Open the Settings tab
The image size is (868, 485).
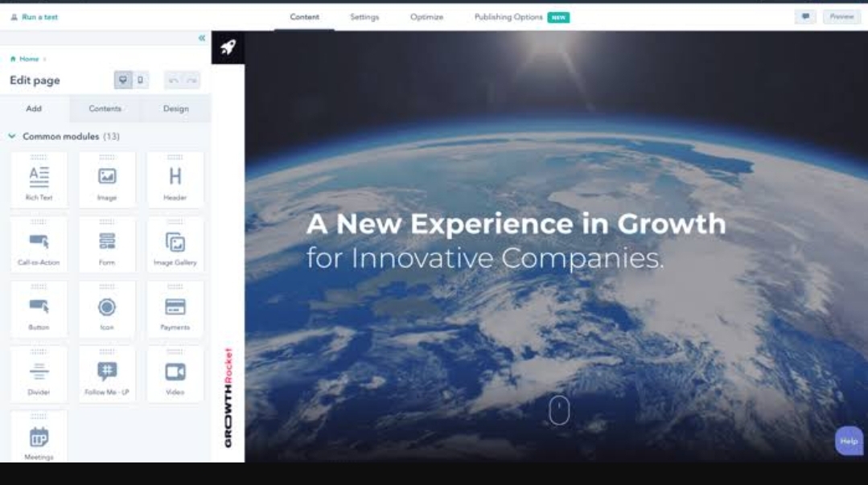[x=364, y=17]
